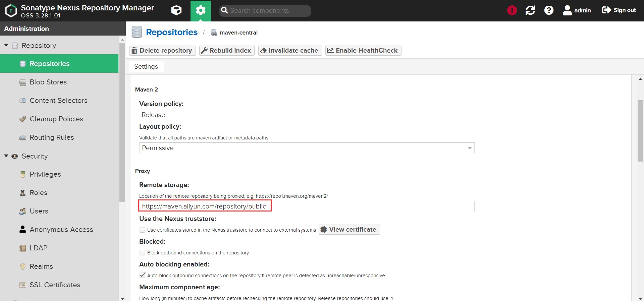644x301 pixels.
Task: Click the Security section icon
Action: [15, 156]
